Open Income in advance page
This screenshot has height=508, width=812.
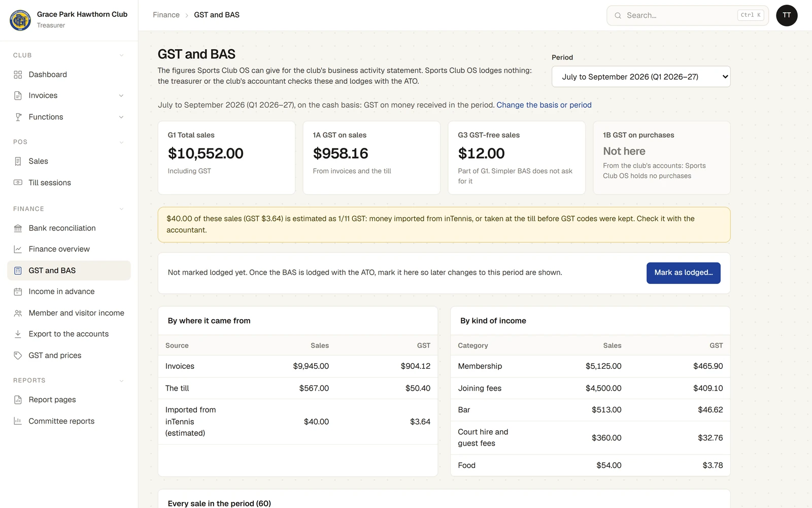click(69, 292)
